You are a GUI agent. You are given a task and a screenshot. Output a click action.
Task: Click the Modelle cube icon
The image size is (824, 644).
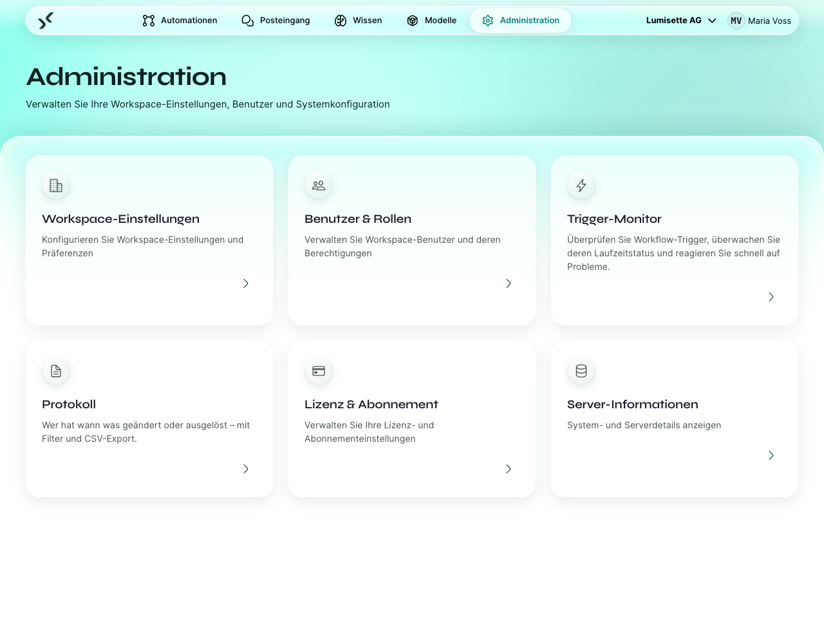(413, 21)
